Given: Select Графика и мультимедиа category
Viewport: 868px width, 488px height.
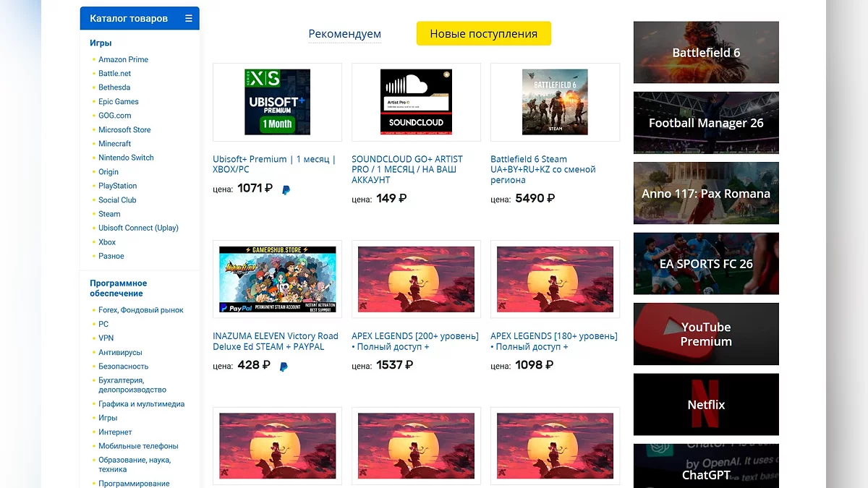Looking at the screenshot, I should [x=141, y=404].
